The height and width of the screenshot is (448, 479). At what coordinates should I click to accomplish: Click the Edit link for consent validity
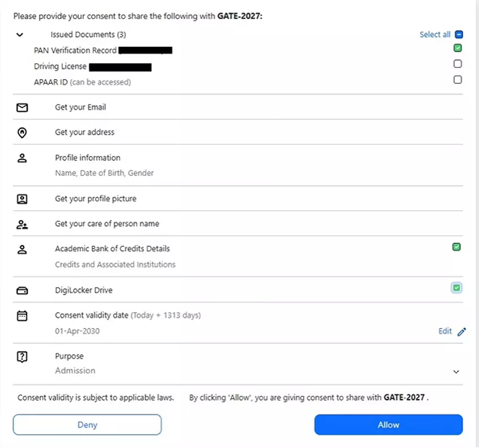click(445, 331)
